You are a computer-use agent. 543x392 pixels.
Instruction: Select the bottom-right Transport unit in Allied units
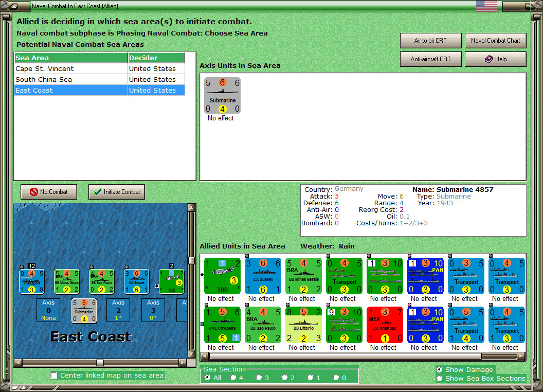pyautogui.click(x=507, y=325)
